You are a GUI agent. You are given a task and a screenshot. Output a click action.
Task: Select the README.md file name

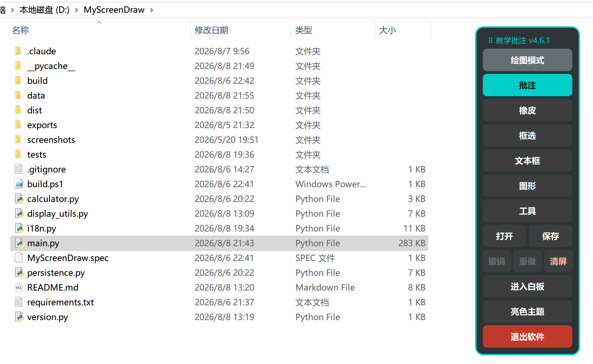[53, 287]
